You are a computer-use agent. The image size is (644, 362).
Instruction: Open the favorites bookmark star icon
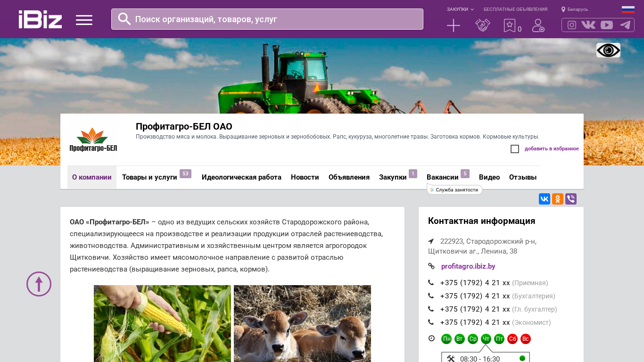510,25
